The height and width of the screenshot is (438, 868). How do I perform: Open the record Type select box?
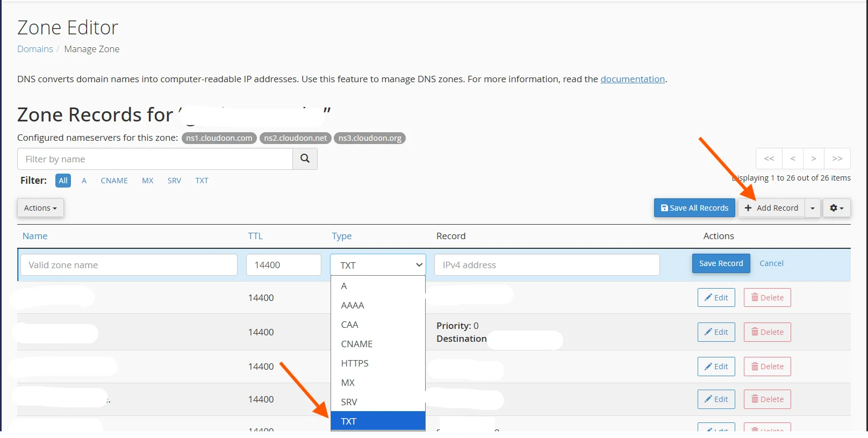(x=378, y=265)
